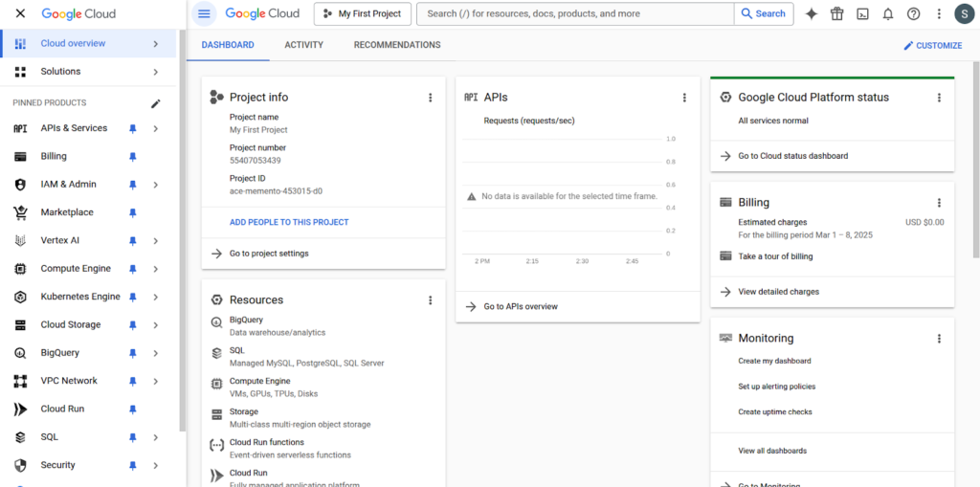
Task: Click the Cloud Run icon in sidebar
Action: [21, 409]
